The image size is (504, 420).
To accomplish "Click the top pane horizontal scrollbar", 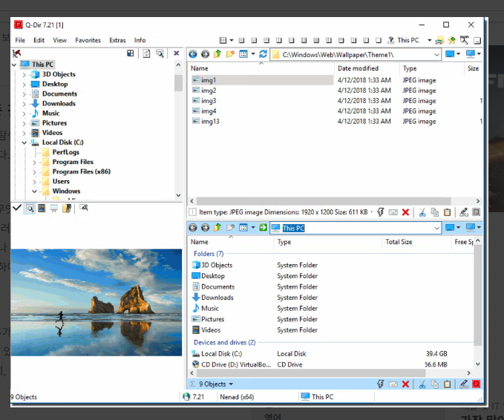I will click(324, 201).
